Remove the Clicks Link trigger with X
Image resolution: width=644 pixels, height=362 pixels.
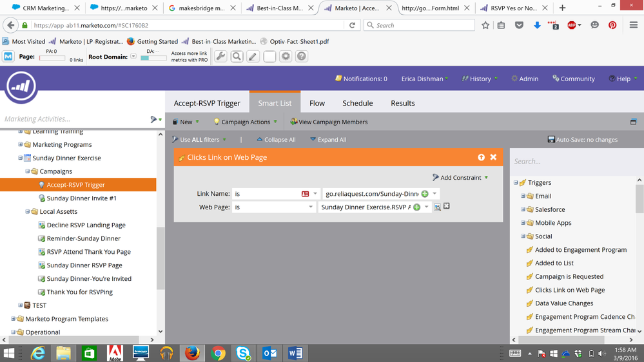(493, 157)
